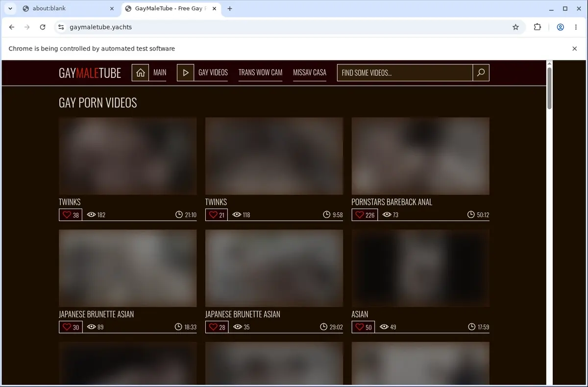This screenshot has width=588, height=387.
Task: Click the magnifier search button
Action: click(481, 73)
